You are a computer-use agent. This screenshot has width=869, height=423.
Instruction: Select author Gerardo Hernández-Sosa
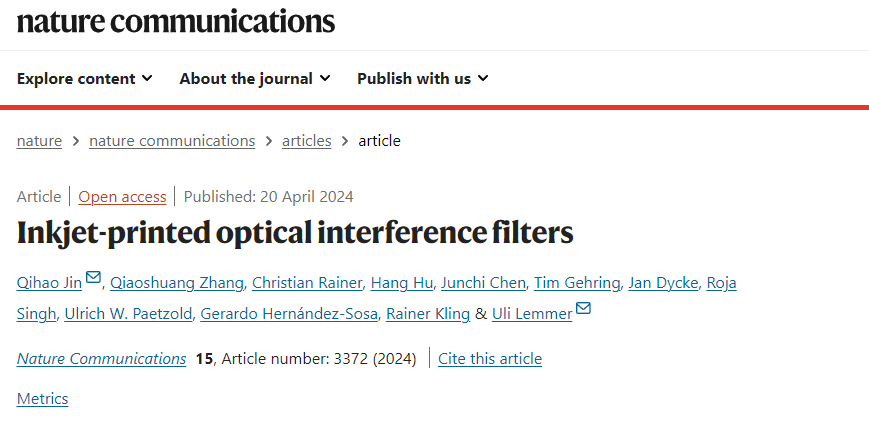289,314
